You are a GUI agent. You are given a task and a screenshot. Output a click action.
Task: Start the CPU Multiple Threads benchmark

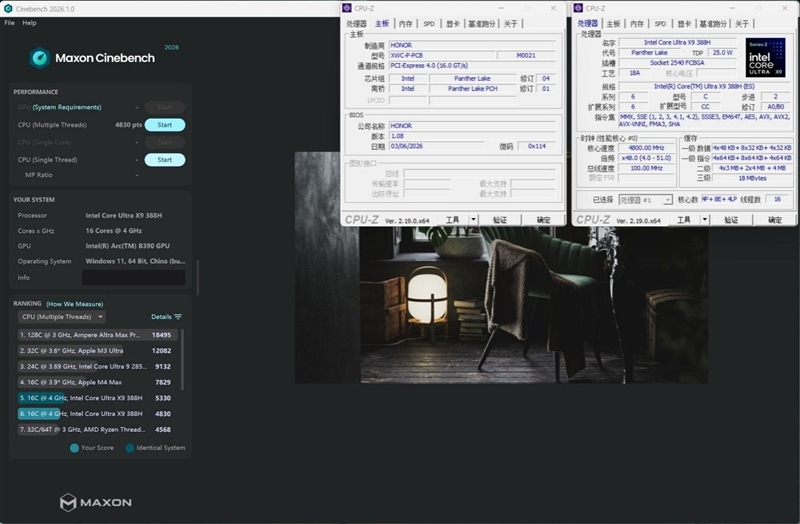pyautogui.click(x=165, y=125)
